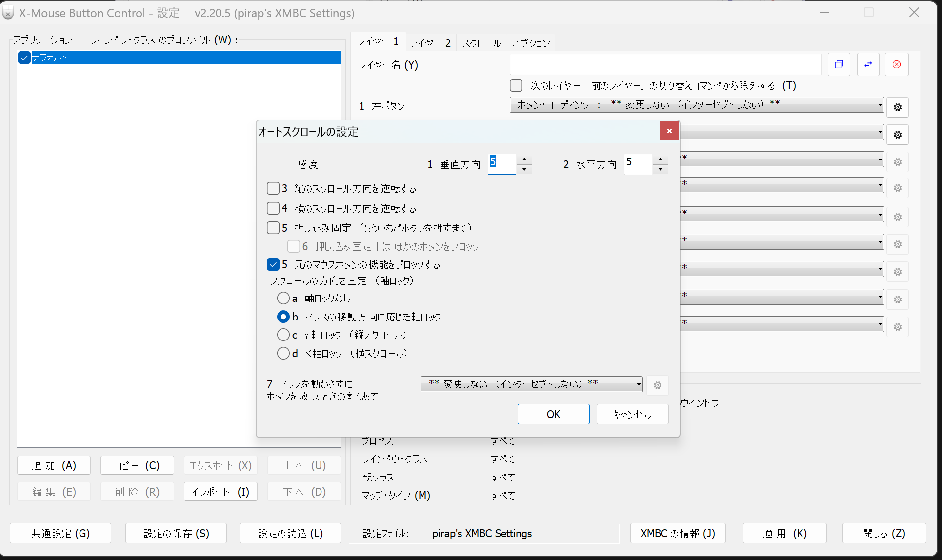Expand the 左ボタン action dropdown
The height and width of the screenshot is (560, 942).
point(697,105)
